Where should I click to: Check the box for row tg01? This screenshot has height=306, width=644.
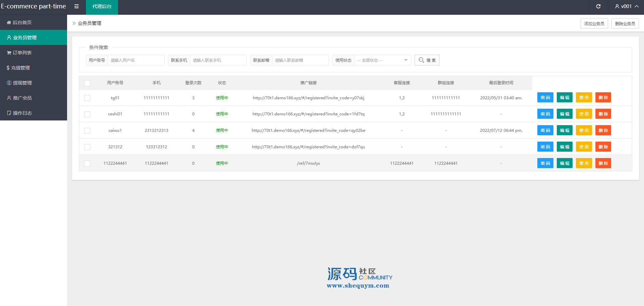pyautogui.click(x=87, y=98)
